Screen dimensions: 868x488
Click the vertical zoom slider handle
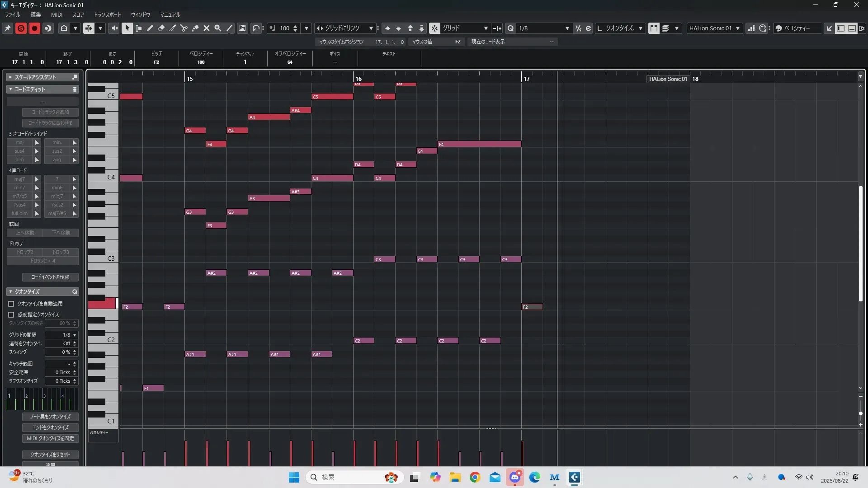click(x=860, y=413)
